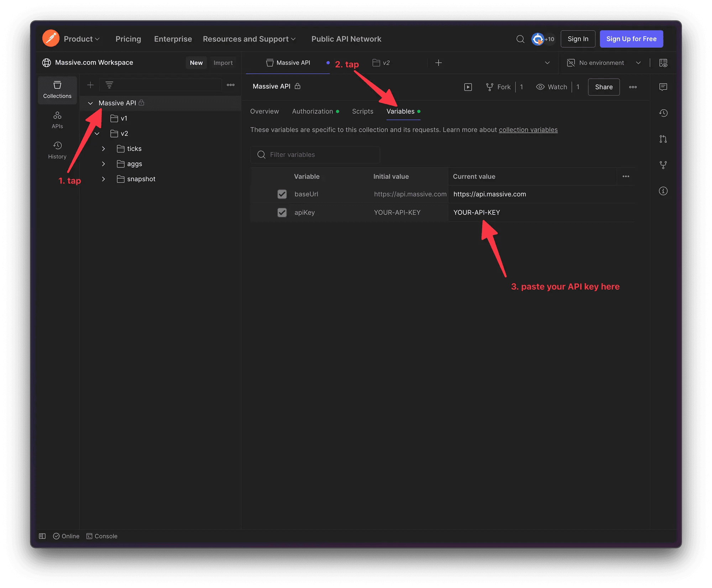Uncheck the apiKey variable checkbox
Viewport: 712px width, 588px height.
pyautogui.click(x=282, y=212)
